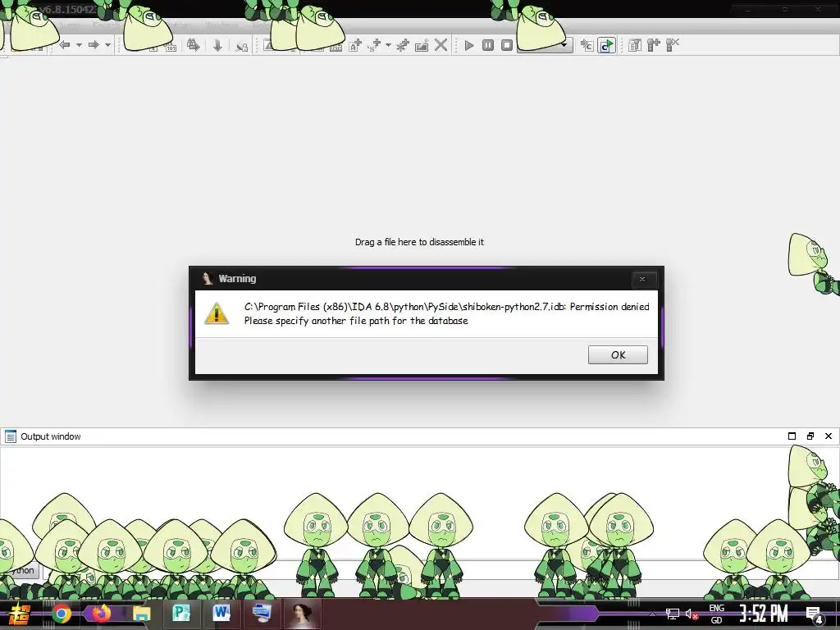Open the debugger selection dropdown arrow

click(x=564, y=46)
